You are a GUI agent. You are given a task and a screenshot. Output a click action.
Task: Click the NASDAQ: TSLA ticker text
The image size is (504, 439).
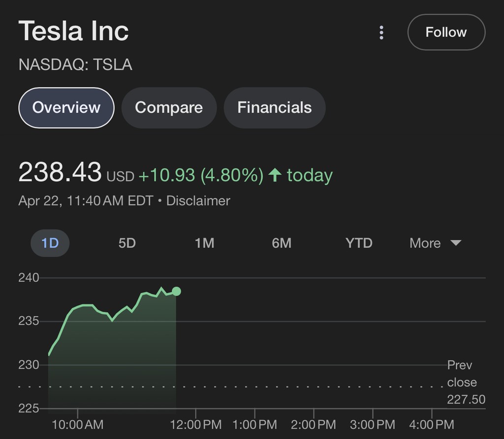tap(75, 65)
